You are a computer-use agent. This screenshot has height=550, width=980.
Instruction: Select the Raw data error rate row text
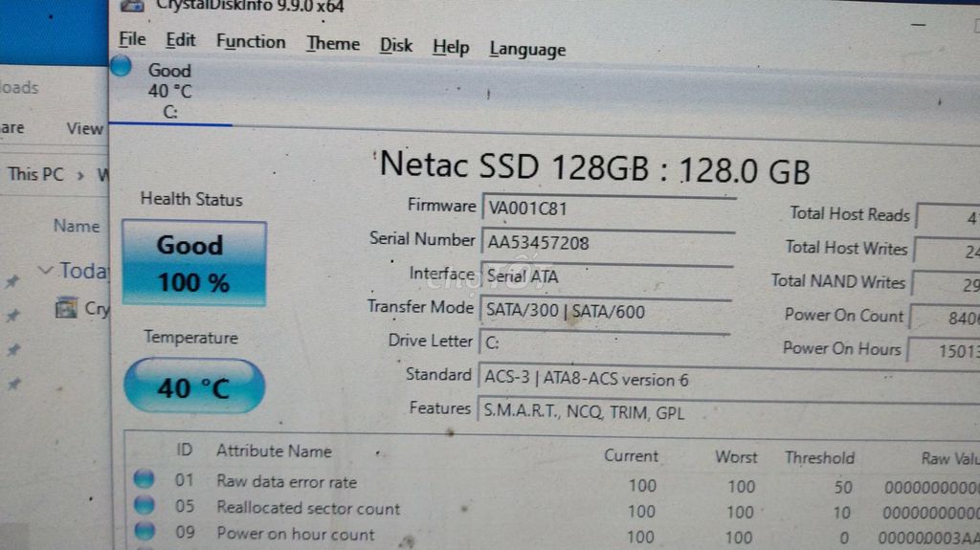pos(286,482)
